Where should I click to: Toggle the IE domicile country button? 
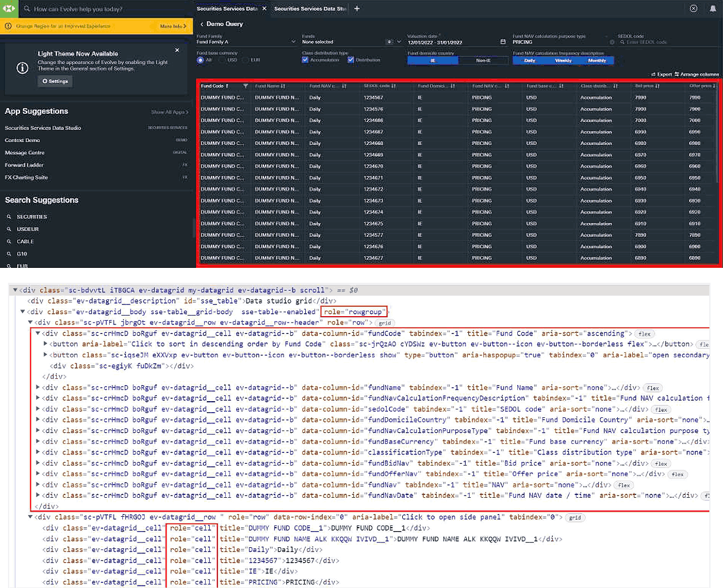pos(433,60)
